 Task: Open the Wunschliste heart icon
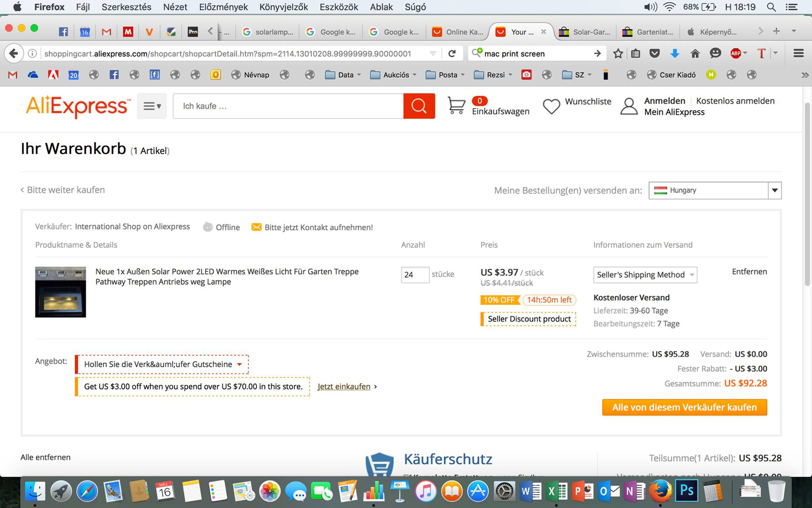pyautogui.click(x=551, y=106)
